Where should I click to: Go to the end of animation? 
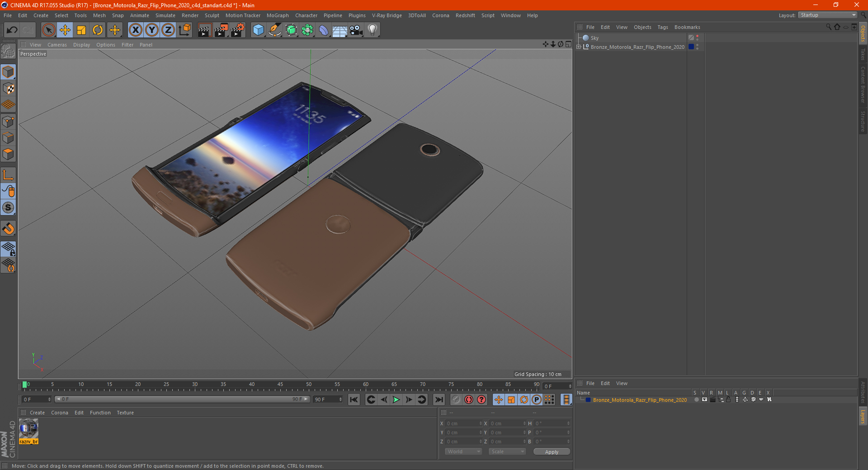click(x=439, y=399)
